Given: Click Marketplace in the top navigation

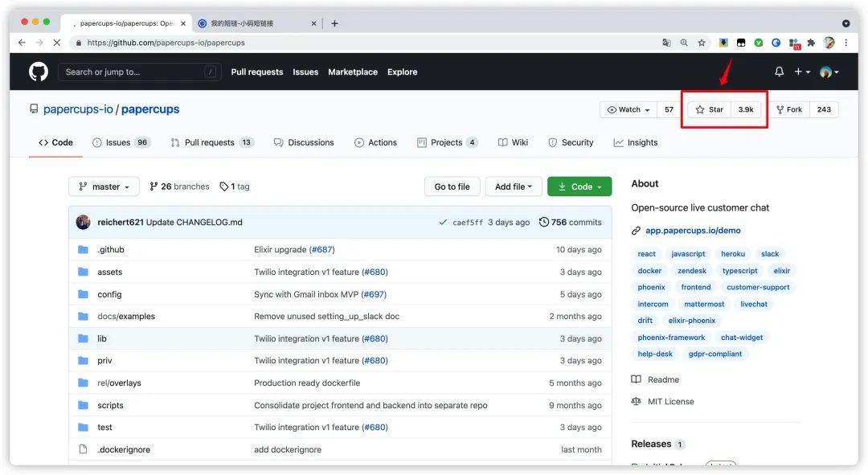Looking at the screenshot, I should point(353,72).
